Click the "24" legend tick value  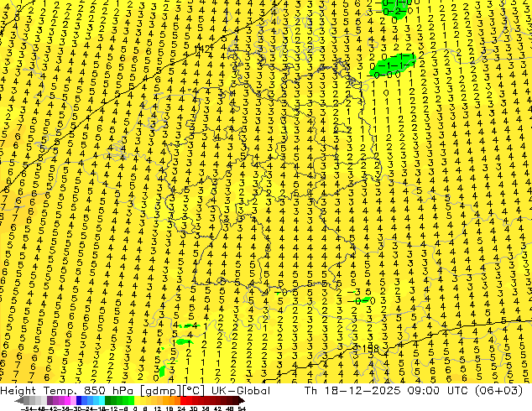coord(181,408)
